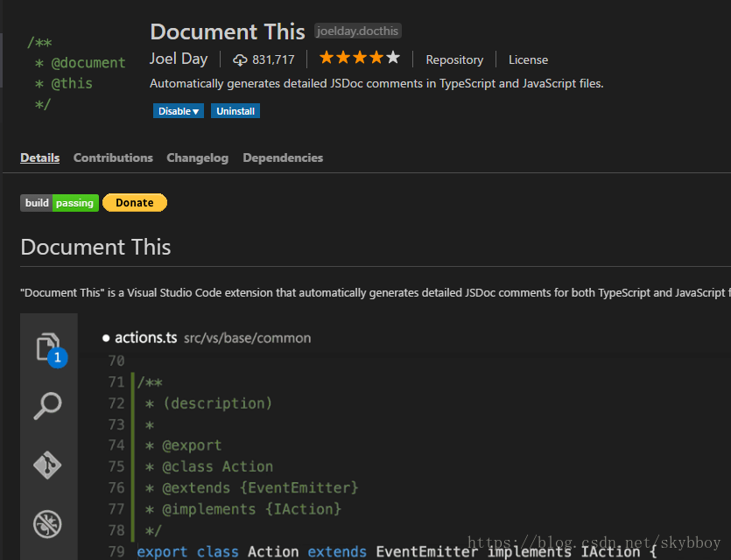This screenshot has height=560, width=731.
Task: Click the Search magnifier icon in screenshot
Action: click(47, 406)
